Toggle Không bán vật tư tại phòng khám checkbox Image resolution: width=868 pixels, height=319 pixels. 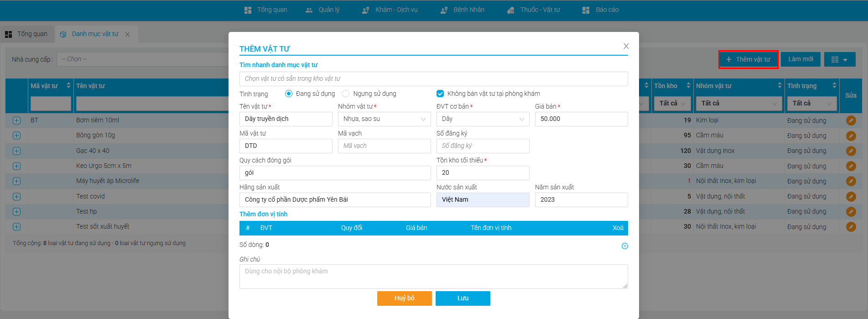tap(440, 94)
